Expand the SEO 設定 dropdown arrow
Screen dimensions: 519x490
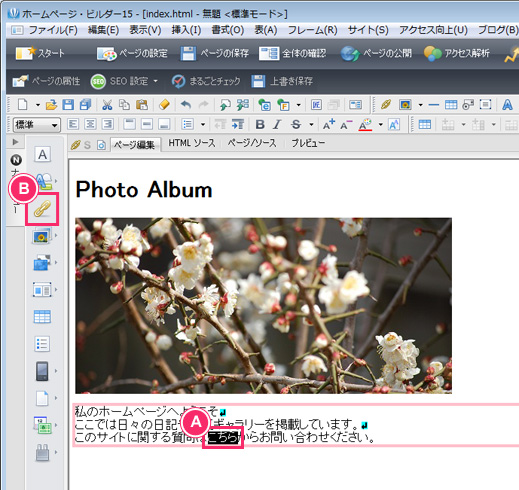pos(155,81)
